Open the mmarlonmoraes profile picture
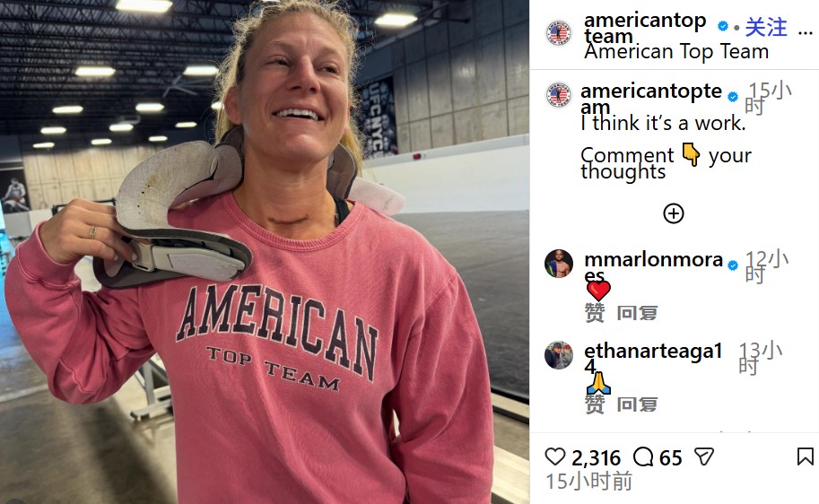The width and height of the screenshot is (819, 504). 559,264
